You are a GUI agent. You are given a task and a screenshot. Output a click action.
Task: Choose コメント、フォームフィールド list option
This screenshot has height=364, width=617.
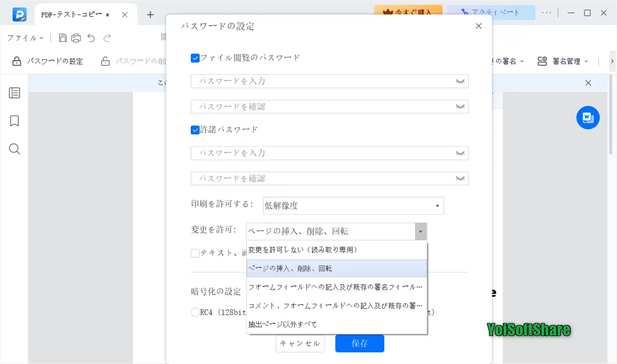click(x=336, y=306)
